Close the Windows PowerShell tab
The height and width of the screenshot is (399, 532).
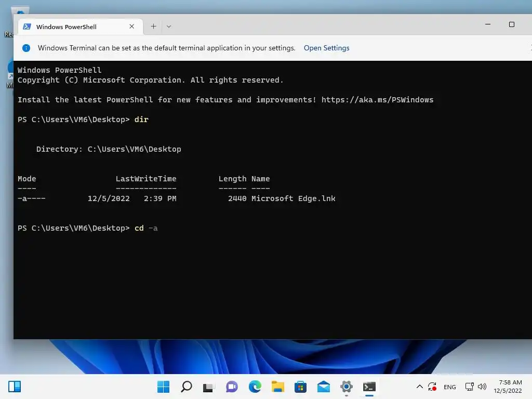131,26
